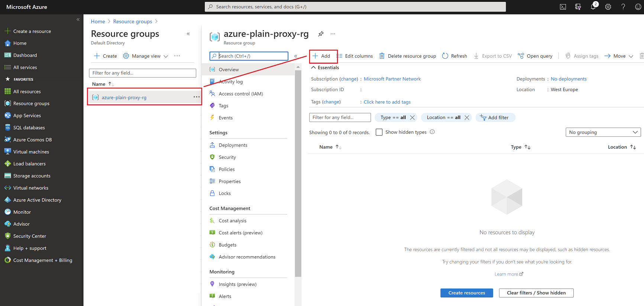Enable Show hidden types checkbox

click(x=379, y=132)
